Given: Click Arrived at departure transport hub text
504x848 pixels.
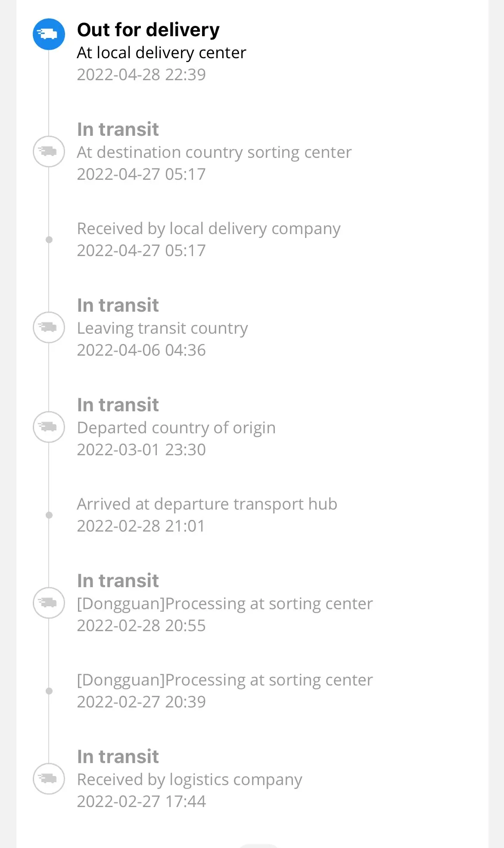Looking at the screenshot, I should point(207,504).
